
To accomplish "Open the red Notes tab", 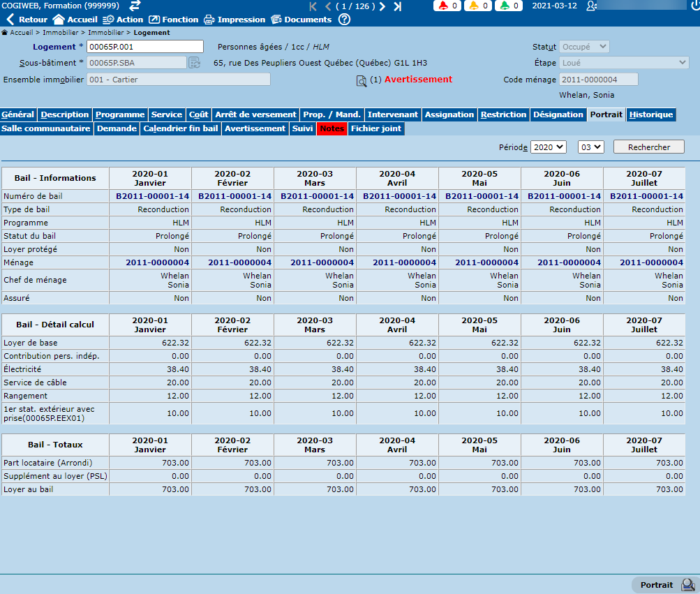I will (332, 128).
